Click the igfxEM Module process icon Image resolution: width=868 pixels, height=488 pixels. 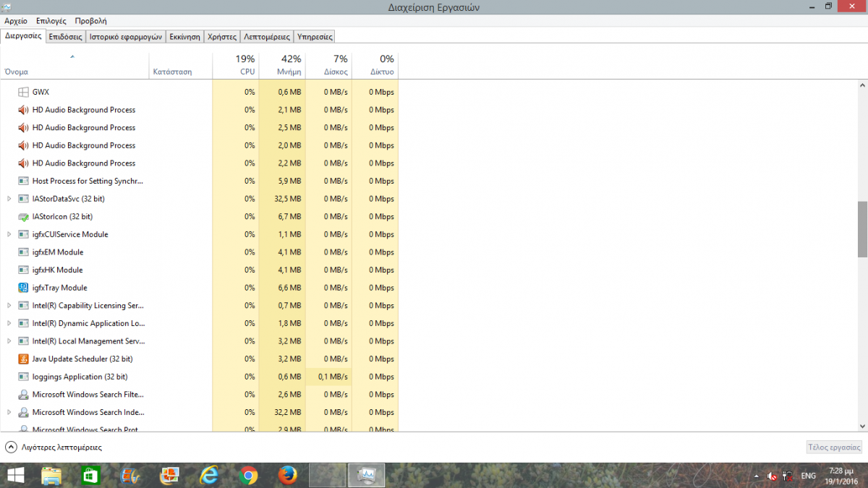[23, 252]
